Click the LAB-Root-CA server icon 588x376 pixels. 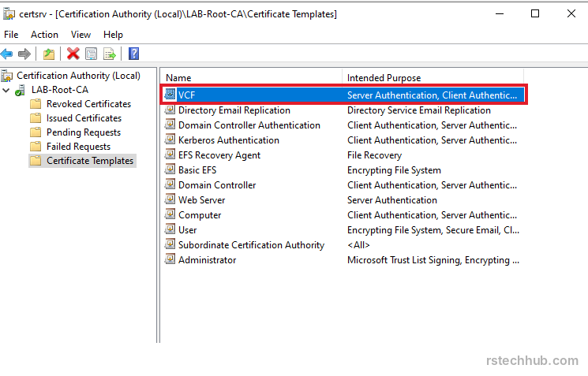click(21, 90)
